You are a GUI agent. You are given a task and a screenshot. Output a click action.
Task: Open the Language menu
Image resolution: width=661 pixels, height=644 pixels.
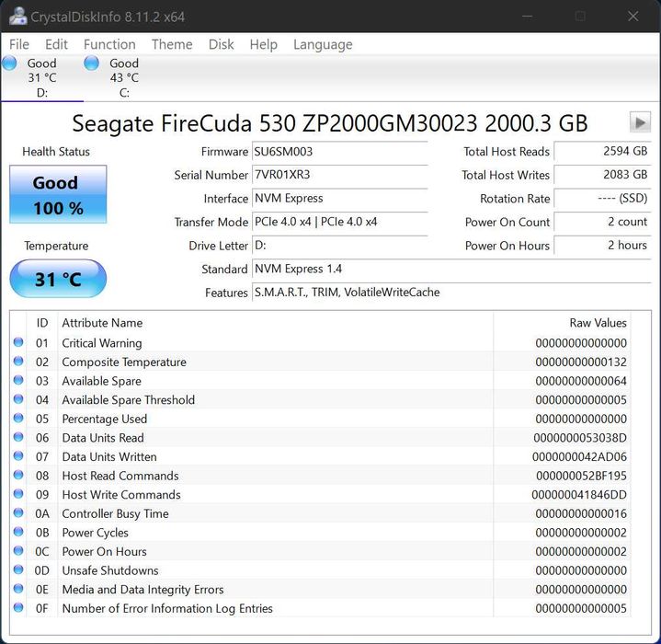point(323,44)
